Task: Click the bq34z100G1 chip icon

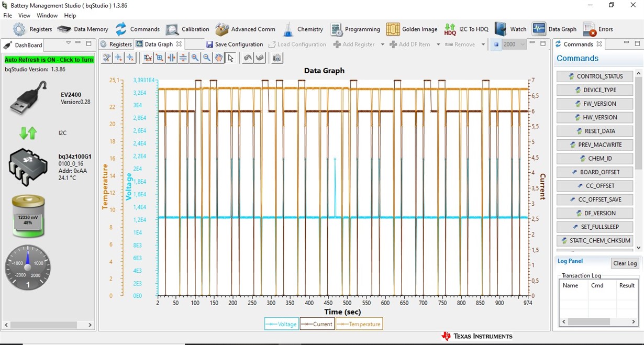Action: [28, 167]
